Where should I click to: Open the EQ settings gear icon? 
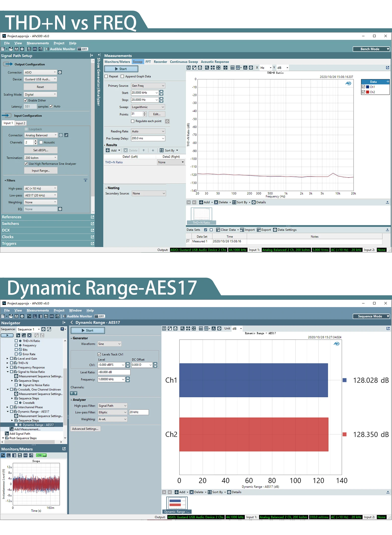tap(60, 209)
